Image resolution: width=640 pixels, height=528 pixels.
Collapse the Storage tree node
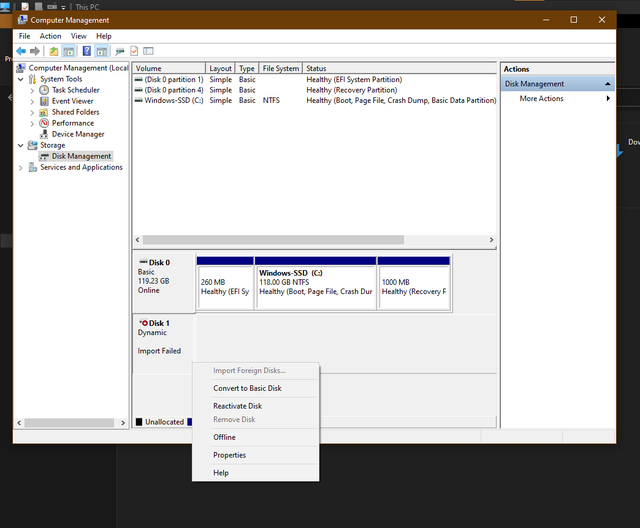click(20, 145)
